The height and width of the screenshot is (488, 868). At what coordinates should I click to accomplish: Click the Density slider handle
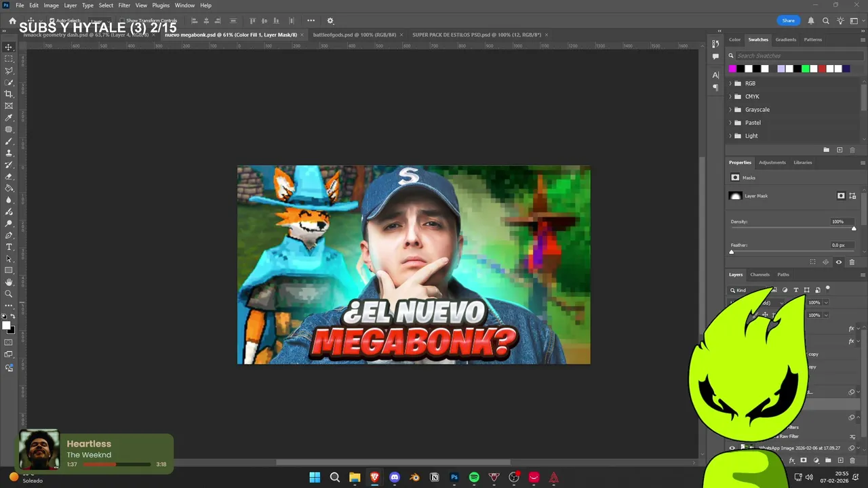click(x=854, y=228)
